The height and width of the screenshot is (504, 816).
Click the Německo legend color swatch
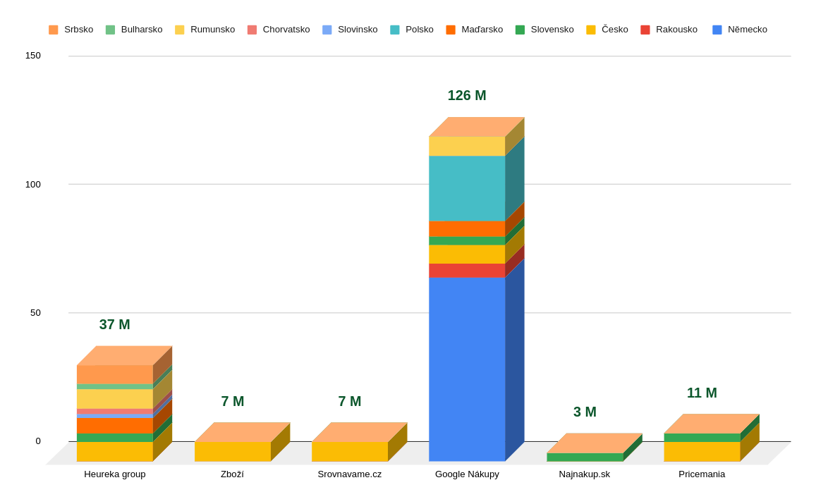click(x=717, y=30)
